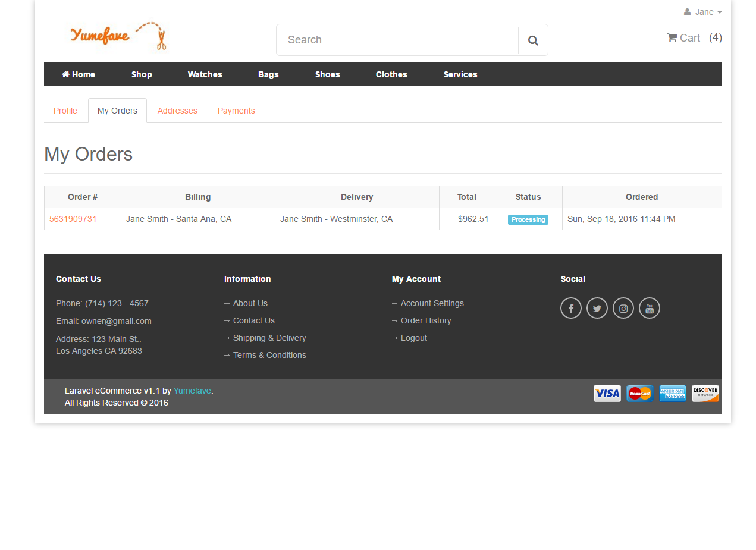The width and height of the screenshot is (756, 550).
Task: Click the Yumefave link in copyright
Action: [192, 391]
